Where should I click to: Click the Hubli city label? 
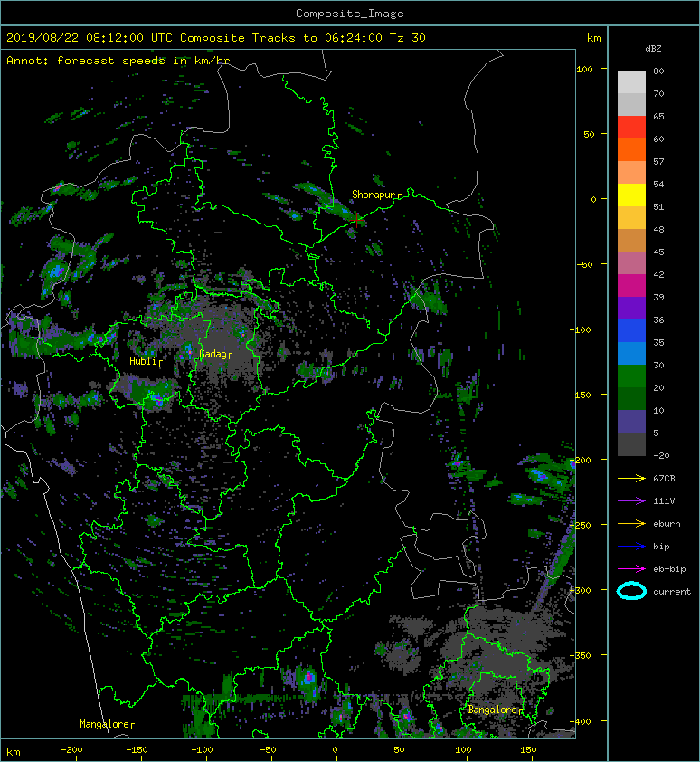pos(143,361)
